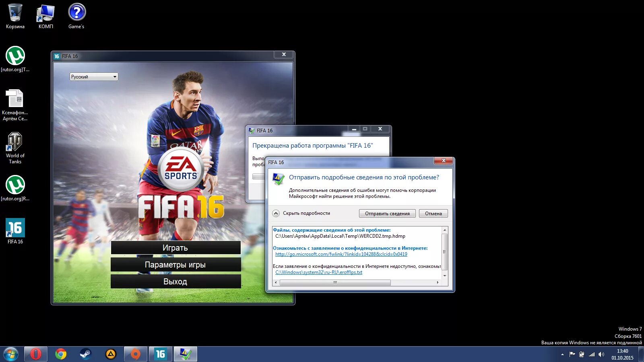Show hidden tray icons arrow
644x362 pixels.
click(x=562, y=355)
